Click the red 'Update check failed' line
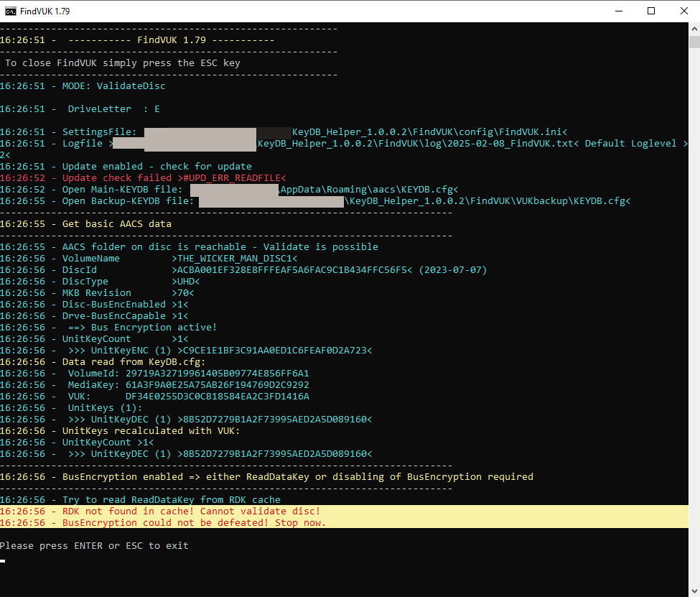The image size is (700, 597). [x=174, y=177]
